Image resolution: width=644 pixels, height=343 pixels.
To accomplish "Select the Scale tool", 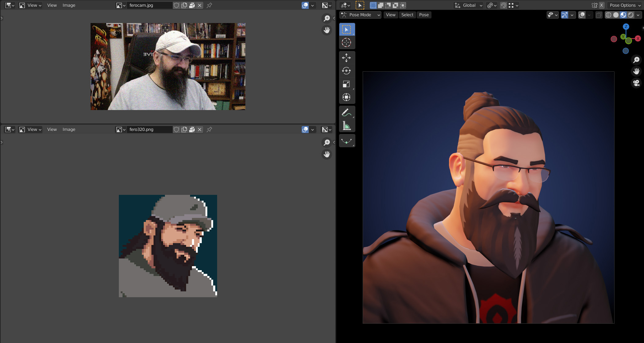I will coord(346,84).
